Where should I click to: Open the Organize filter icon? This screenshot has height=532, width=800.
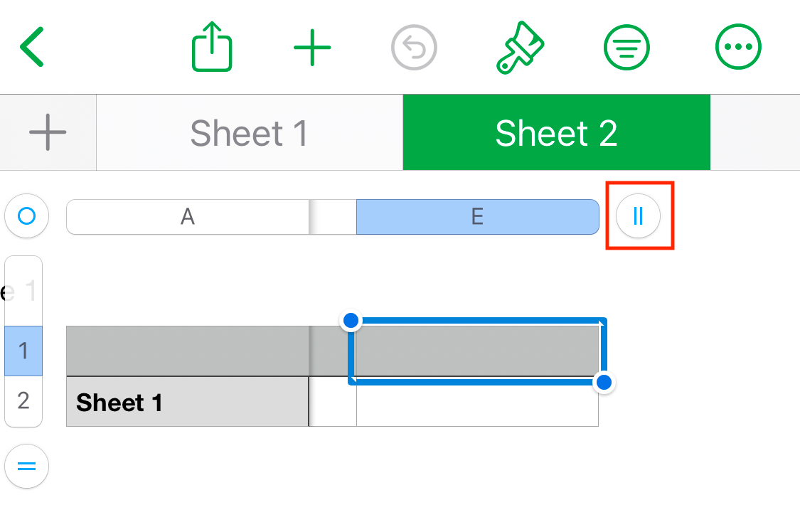tap(626, 47)
